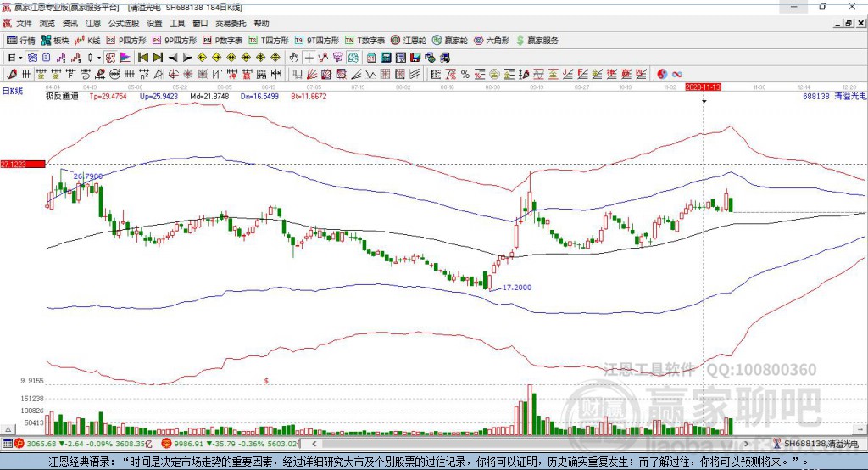Open the T四方形 tool

269,41
